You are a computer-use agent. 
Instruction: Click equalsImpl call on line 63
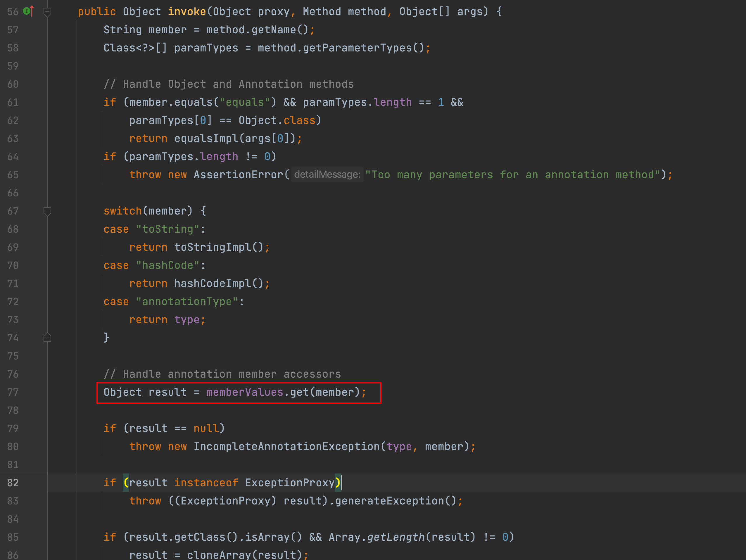[x=206, y=138]
